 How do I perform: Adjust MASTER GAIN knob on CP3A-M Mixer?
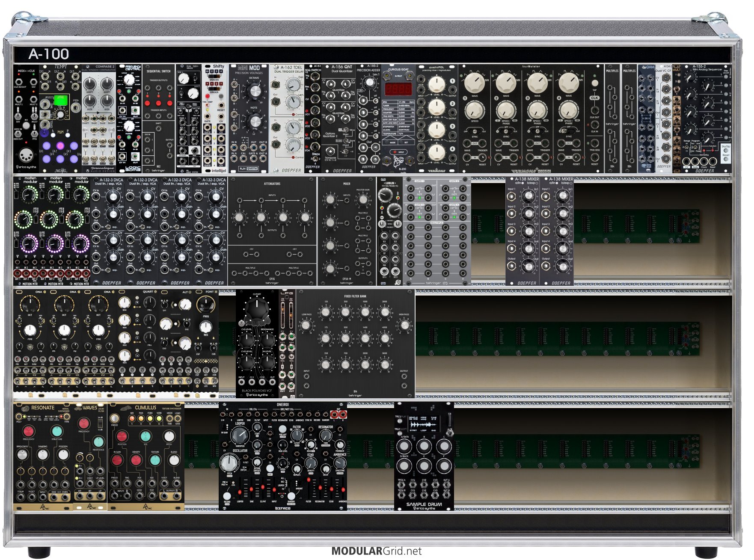click(x=363, y=199)
